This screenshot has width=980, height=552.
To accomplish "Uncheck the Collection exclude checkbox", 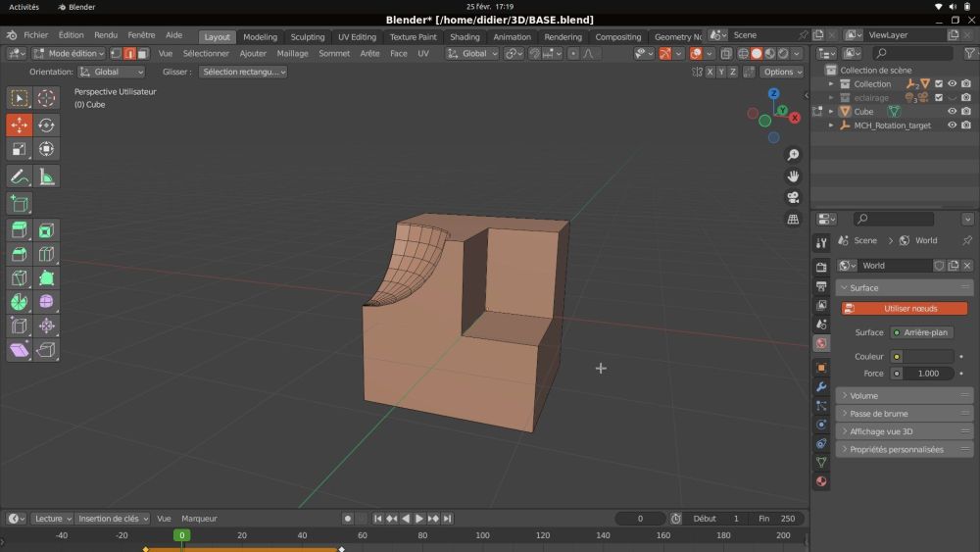I will [x=938, y=83].
